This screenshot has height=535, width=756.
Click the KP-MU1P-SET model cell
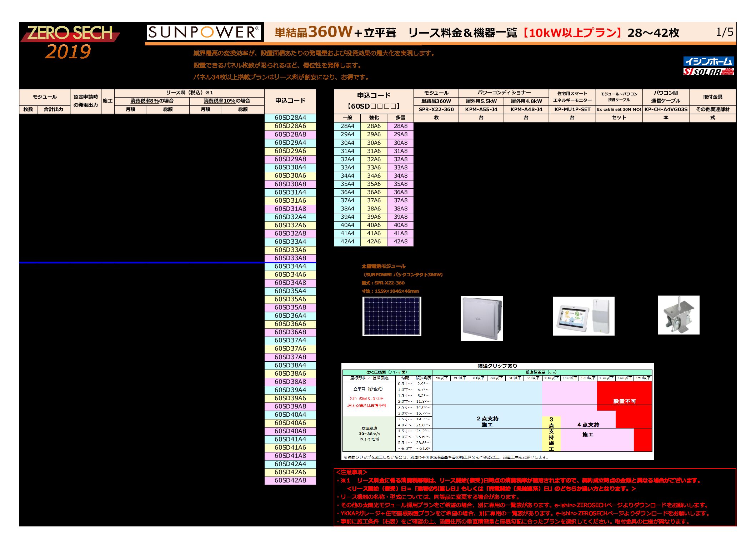(572, 109)
